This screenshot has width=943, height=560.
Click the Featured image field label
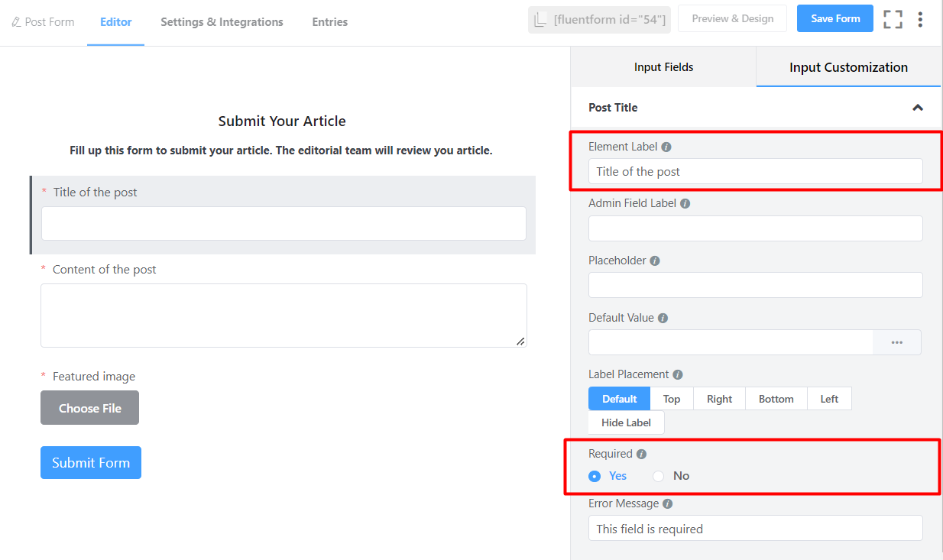pyautogui.click(x=94, y=377)
